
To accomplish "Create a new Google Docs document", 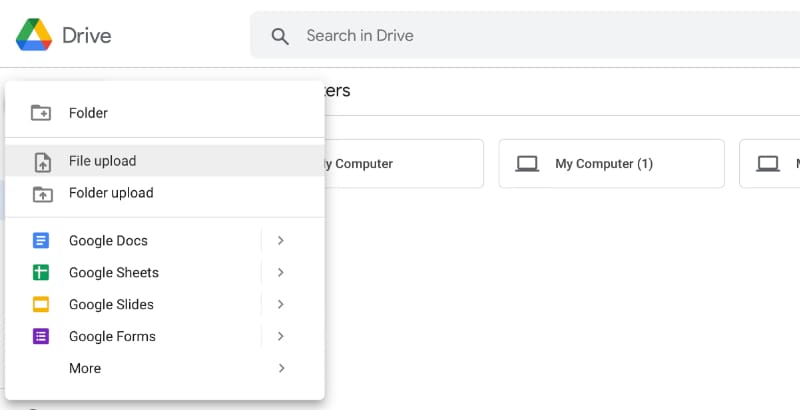I will tap(133, 240).
